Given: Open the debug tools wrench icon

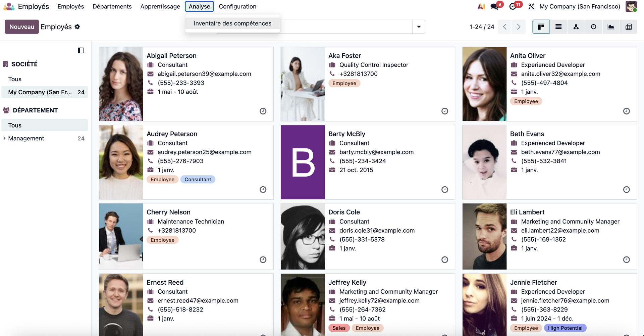Looking at the screenshot, I should 531,6.
